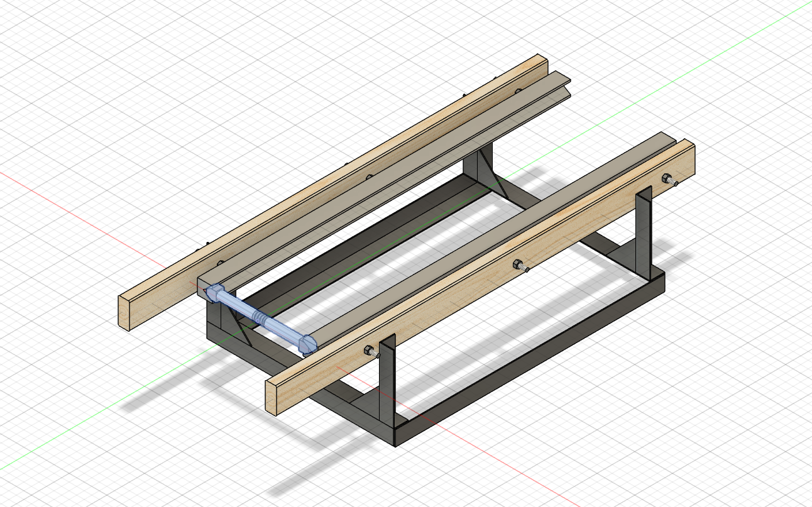Select the hex nut at the far end of the right plank
Image resolution: width=812 pixels, height=507 pixels.
point(666,178)
